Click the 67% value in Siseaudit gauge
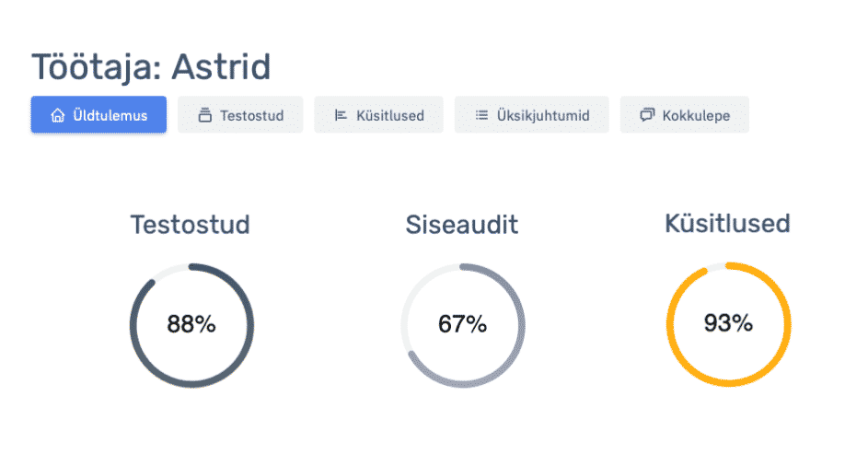The height and width of the screenshot is (466, 868). [x=461, y=324]
